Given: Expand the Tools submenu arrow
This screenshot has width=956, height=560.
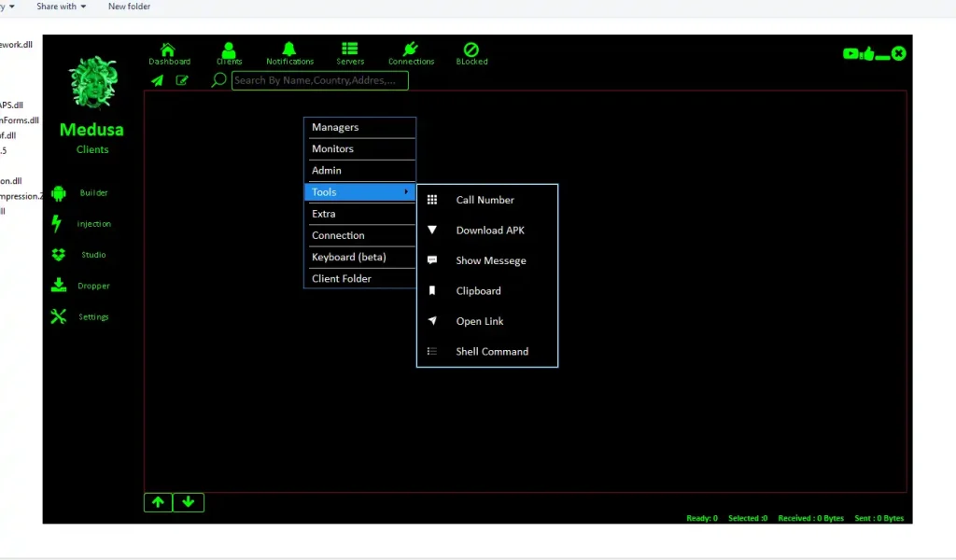Looking at the screenshot, I should point(405,192).
